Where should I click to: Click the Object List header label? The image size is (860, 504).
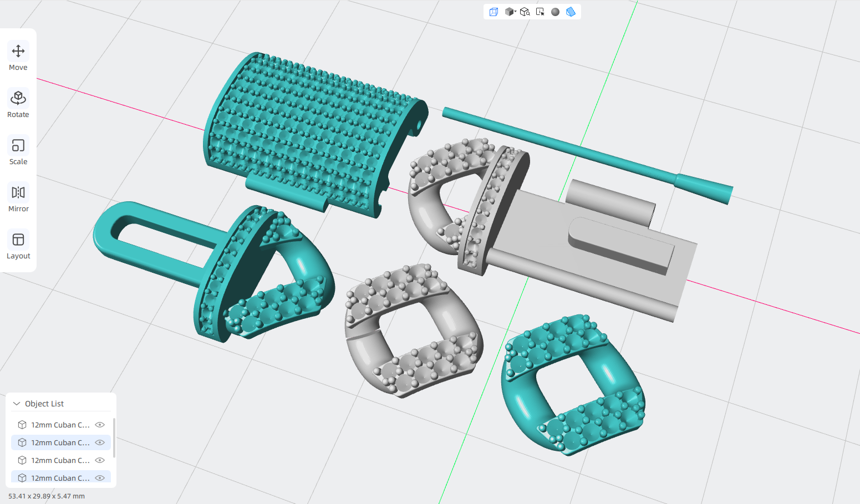point(44,404)
